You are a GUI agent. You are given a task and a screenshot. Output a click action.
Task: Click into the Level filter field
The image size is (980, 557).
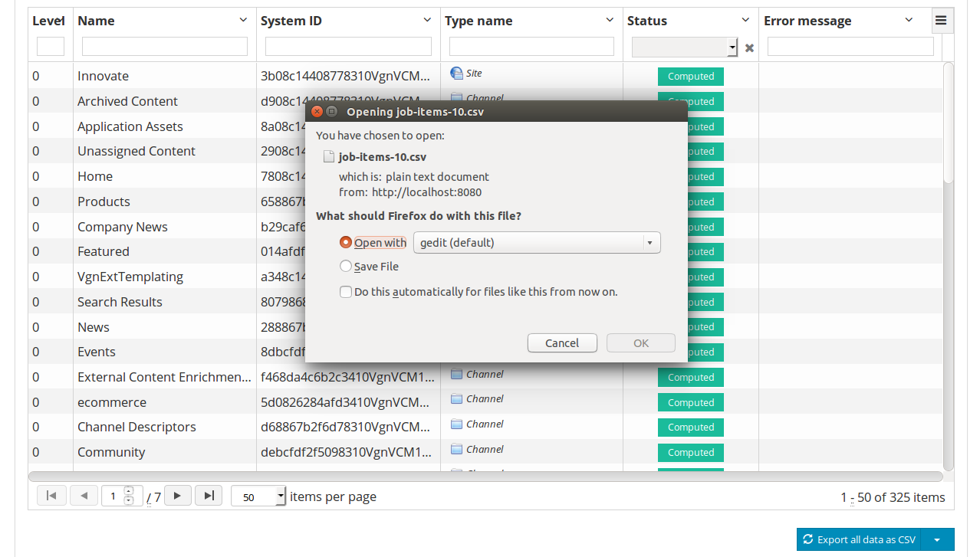coord(51,47)
